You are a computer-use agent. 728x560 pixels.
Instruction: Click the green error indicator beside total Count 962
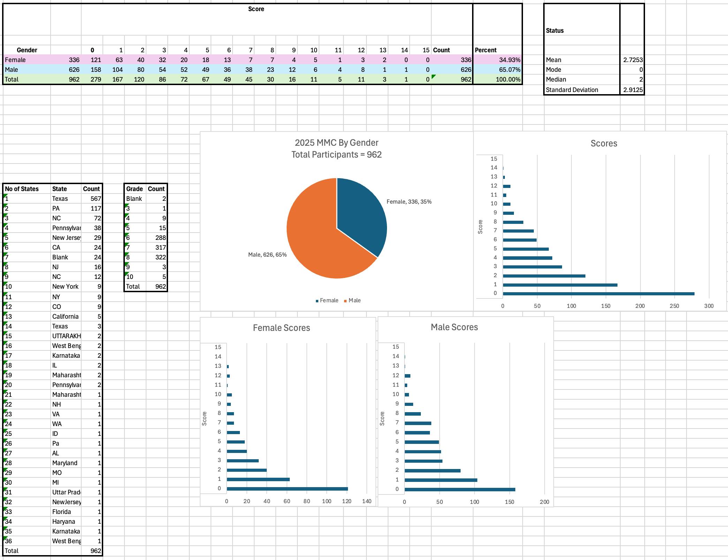tap(433, 76)
